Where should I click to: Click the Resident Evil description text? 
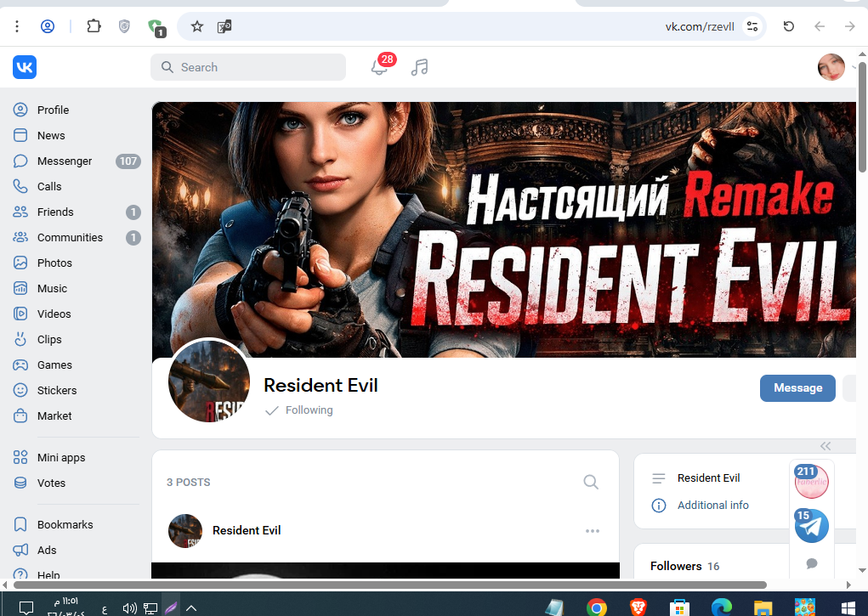(x=708, y=478)
